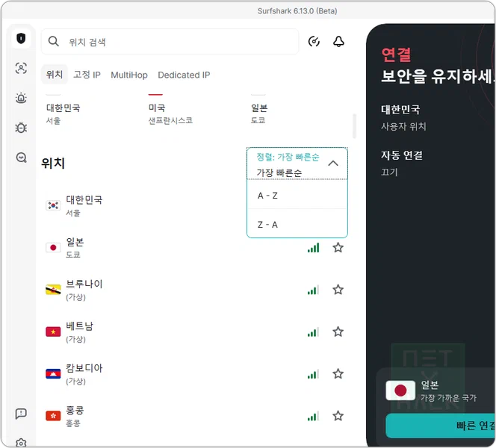Favorite 일본 with its star icon
This screenshot has width=496, height=448.
(338, 247)
